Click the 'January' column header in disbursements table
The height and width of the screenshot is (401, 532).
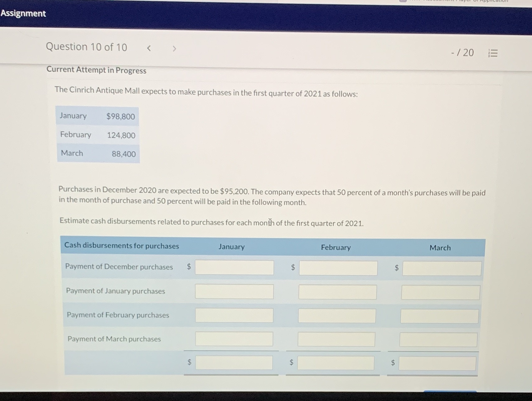[231, 247]
